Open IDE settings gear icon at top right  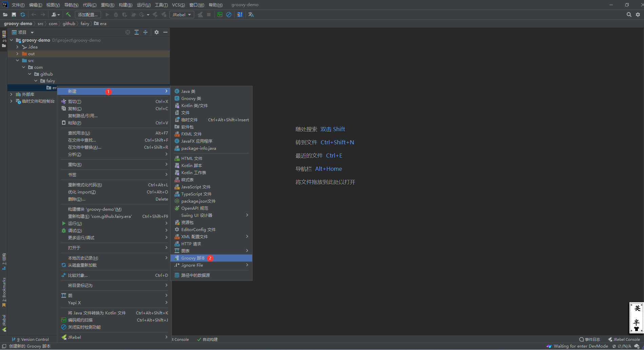638,15
